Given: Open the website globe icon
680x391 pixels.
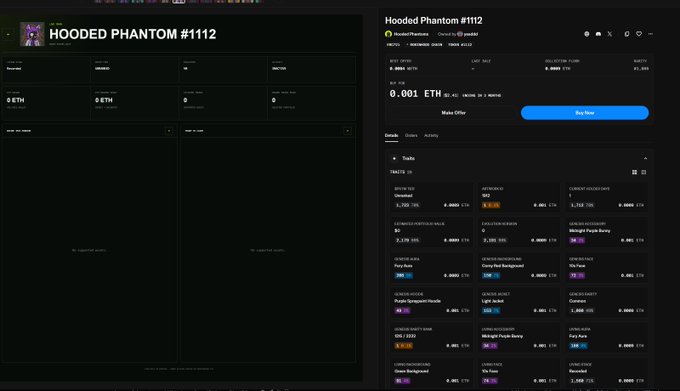Looking at the screenshot, I should click(x=586, y=34).
